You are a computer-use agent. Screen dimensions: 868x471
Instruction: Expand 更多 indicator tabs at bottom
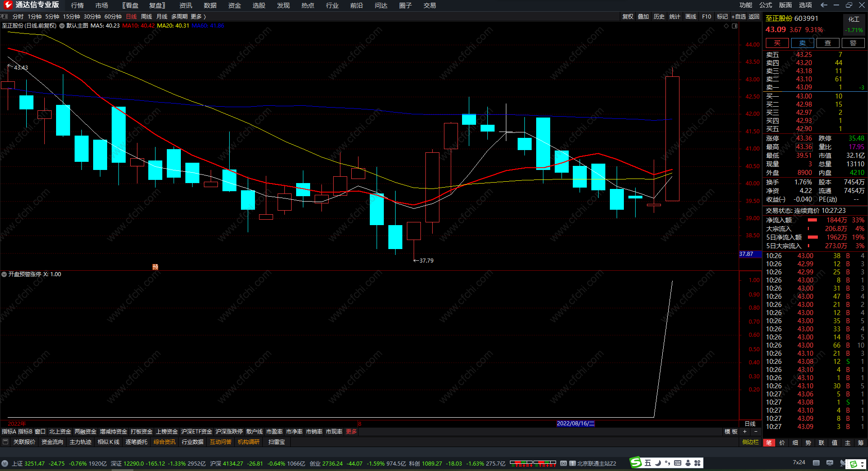(351, 432)
